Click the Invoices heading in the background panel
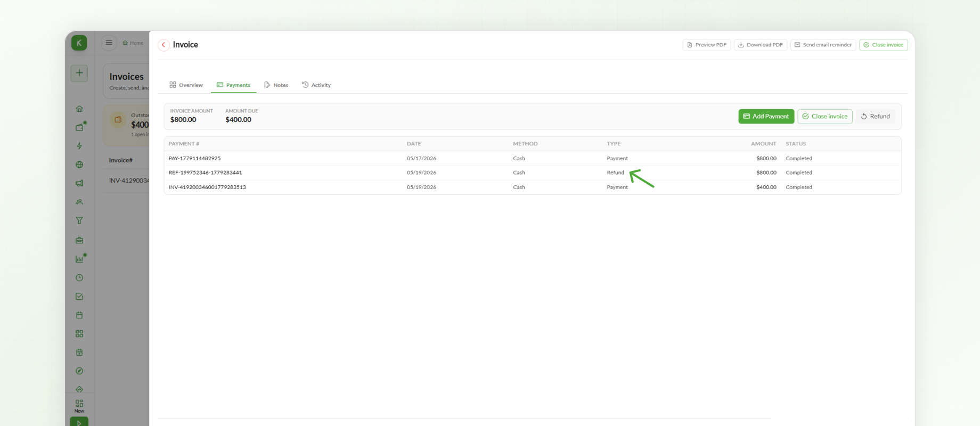980x426 pixels. pos(126,77)
